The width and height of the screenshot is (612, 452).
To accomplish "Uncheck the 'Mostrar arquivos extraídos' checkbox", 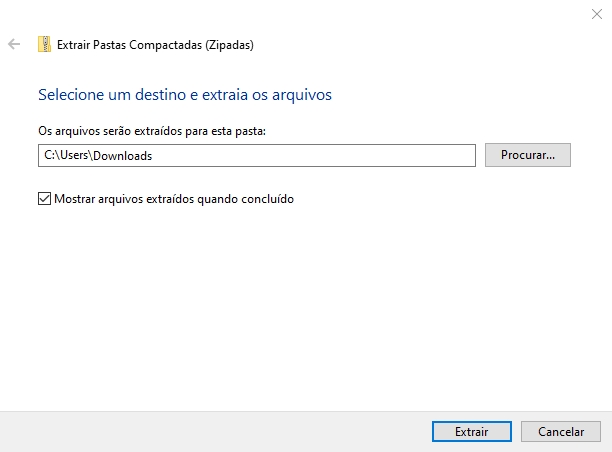I will (x=44, y=199).
